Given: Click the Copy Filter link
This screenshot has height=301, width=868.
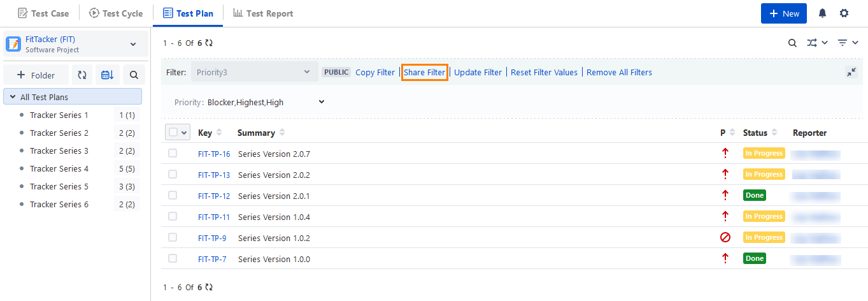Looking at the screenshot, I should pos(375,72).
